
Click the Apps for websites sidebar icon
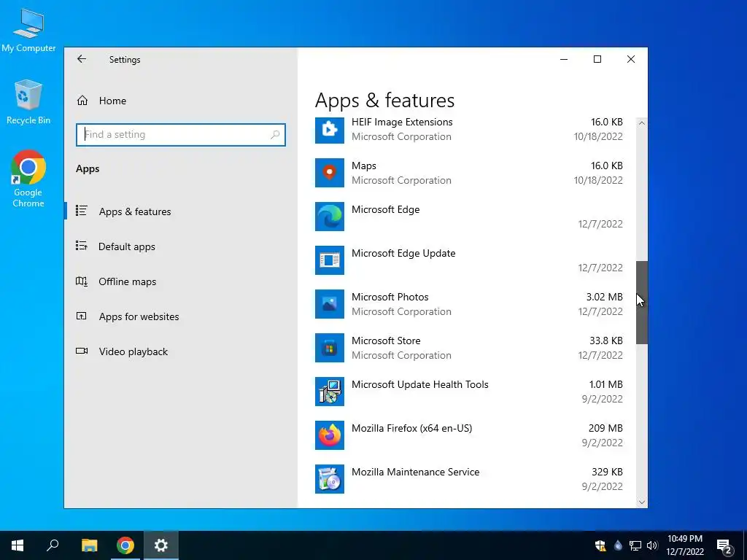(x=82, y=316)
